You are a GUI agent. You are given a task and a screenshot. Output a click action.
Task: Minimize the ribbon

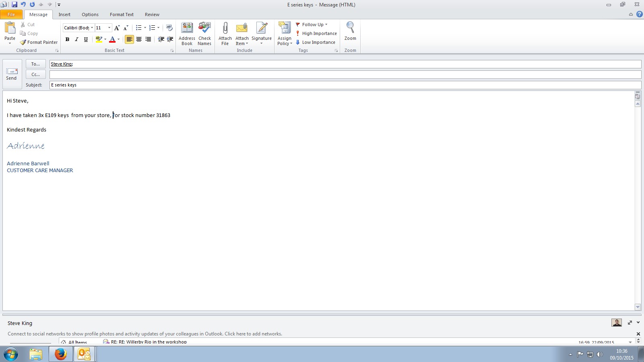(631, 14)
